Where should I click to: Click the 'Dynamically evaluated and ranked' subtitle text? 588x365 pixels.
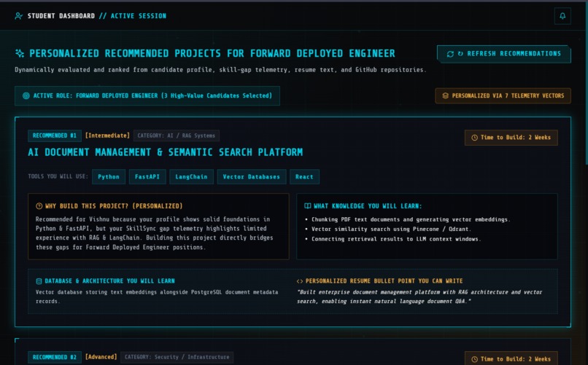click(220, 70)
